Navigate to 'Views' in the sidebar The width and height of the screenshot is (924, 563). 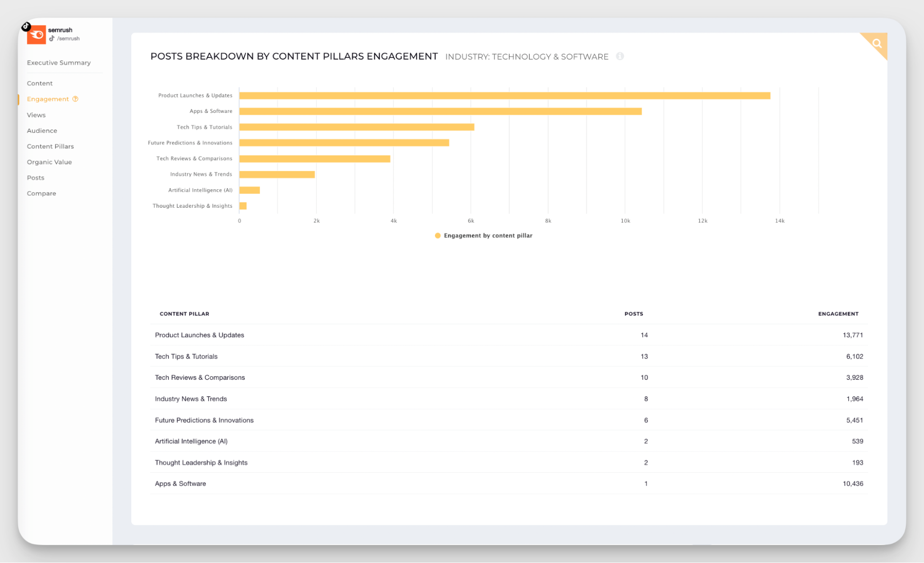pyautogui.click(x=36, y=115)
